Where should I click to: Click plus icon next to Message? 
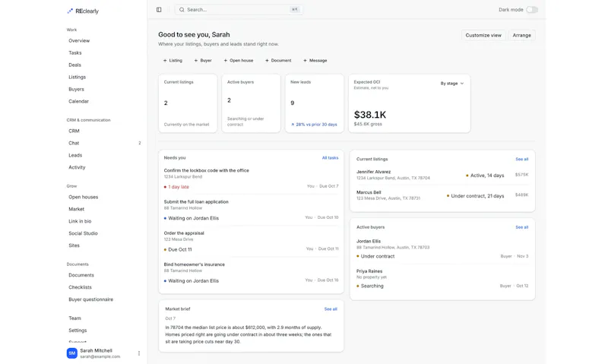click(x=305, y=61)
